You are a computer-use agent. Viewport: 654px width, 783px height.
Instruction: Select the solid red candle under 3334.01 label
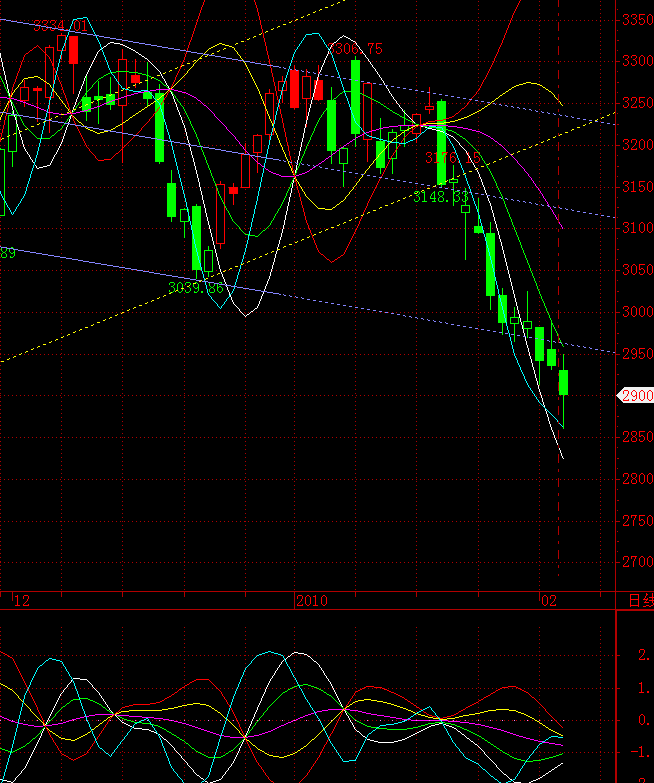pyautogui.click(x=73, y=49)
